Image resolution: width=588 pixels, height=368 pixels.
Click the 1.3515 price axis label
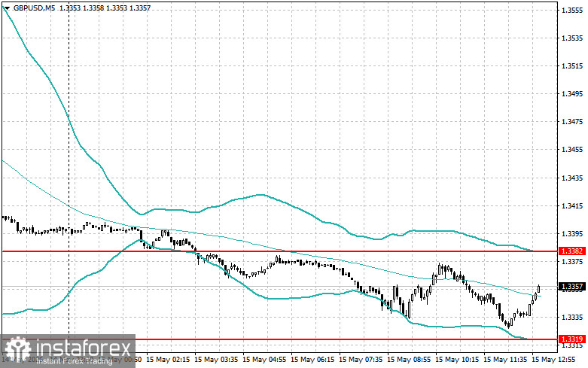point(572,66)
